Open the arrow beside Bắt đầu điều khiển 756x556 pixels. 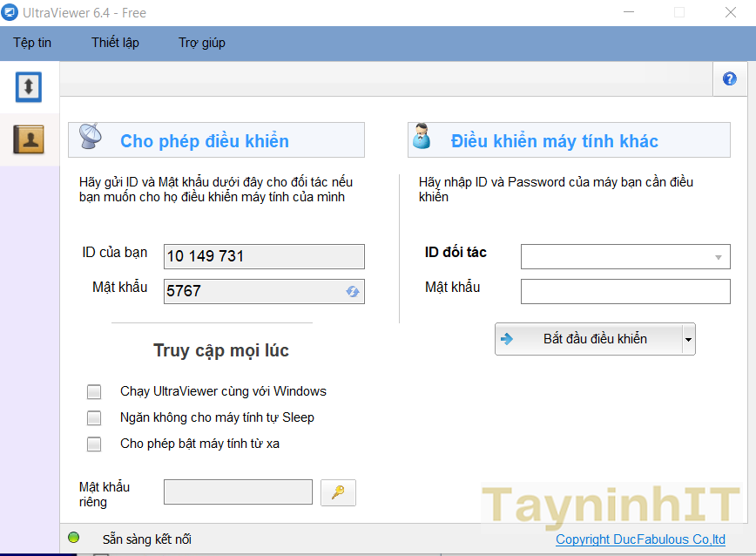(x=689, y=340)
